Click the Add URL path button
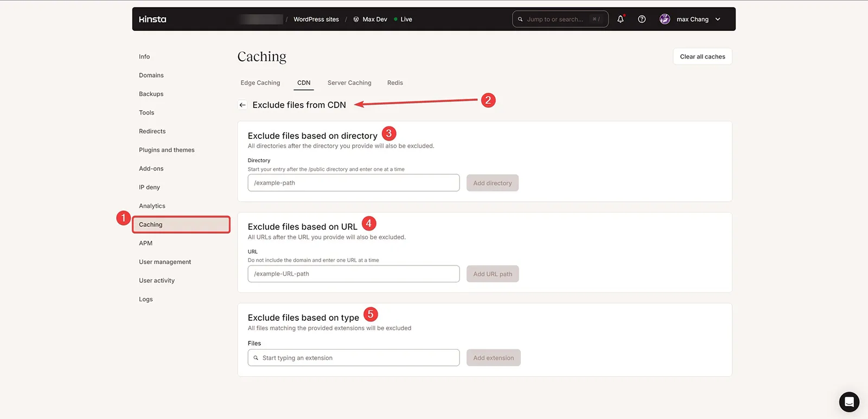868x419 pixels. (x=493, y=274)
